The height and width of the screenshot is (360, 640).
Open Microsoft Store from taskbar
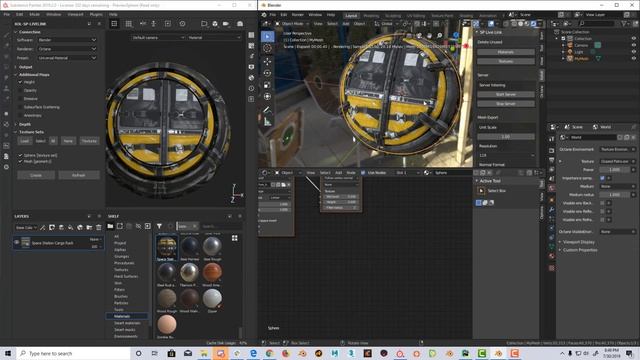coord(171,353)
